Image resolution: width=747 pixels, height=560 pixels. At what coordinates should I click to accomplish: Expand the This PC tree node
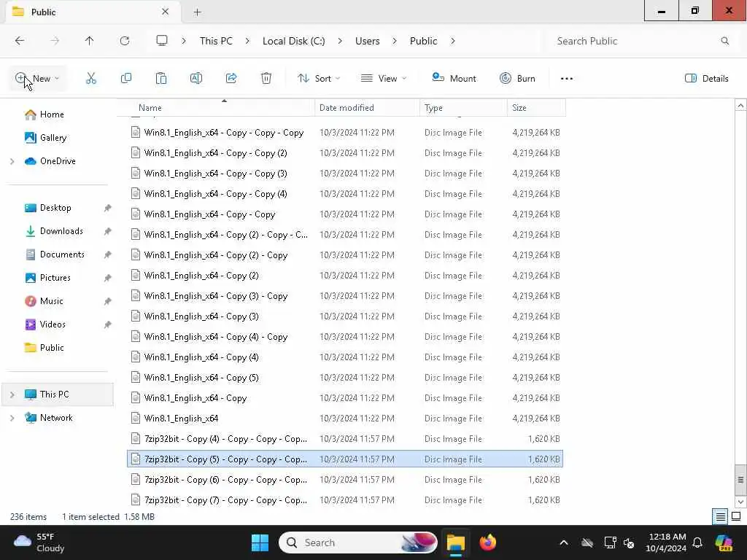[x=12, y=394]
